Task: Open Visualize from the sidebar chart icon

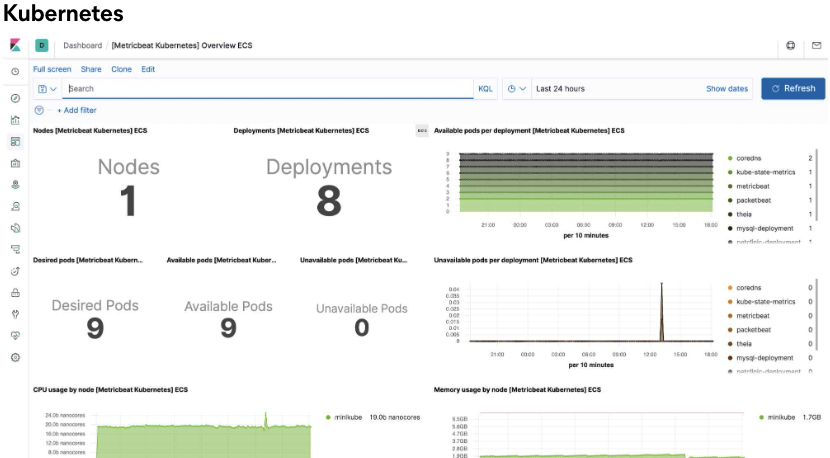Action: 15,120
